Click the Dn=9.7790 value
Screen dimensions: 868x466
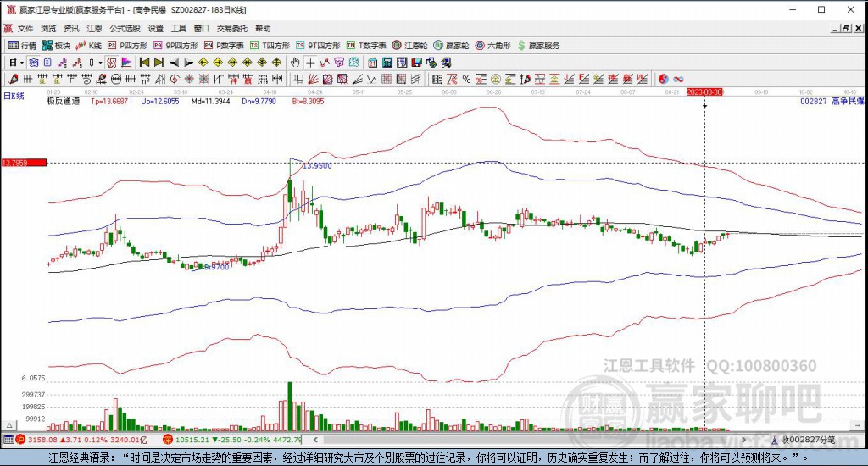[x=259, y=102]
